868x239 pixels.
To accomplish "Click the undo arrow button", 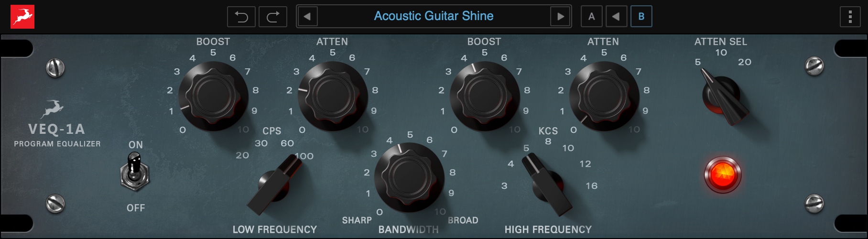I will 241,17.
